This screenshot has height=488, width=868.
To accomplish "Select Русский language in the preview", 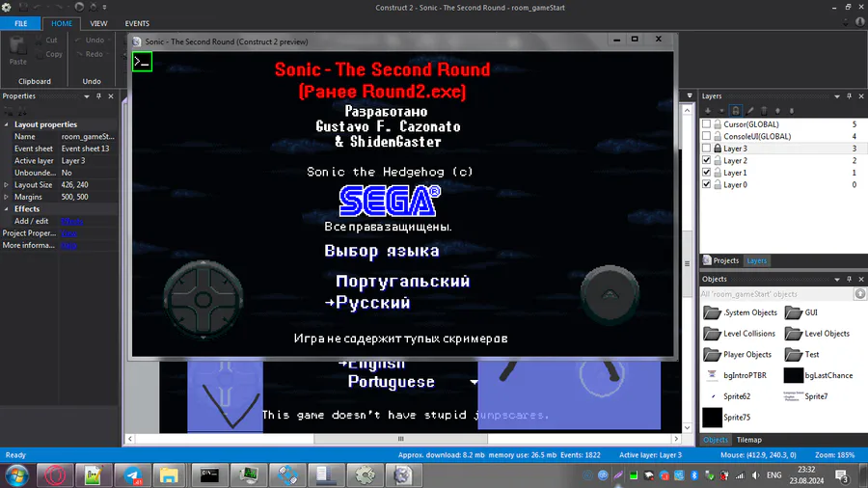I will pos(373,303).
